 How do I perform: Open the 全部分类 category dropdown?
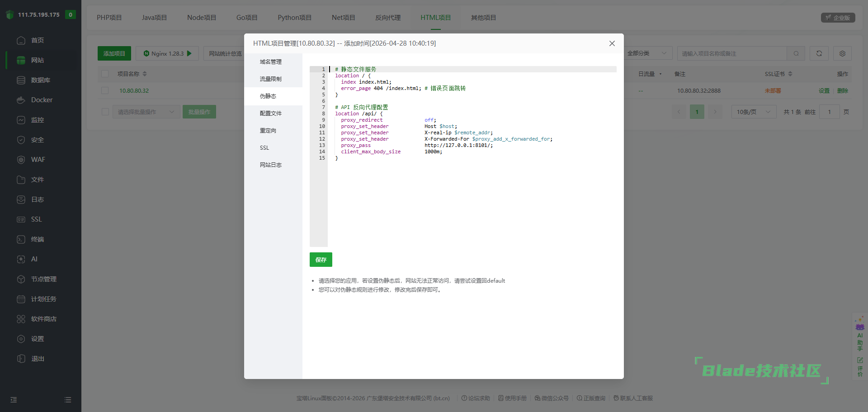646,53
